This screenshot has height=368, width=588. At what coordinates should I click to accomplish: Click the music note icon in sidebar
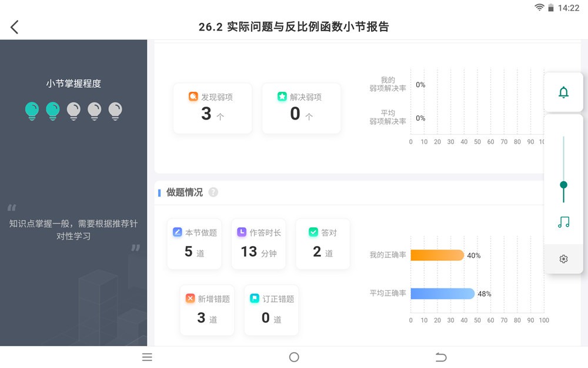point(563,223)
